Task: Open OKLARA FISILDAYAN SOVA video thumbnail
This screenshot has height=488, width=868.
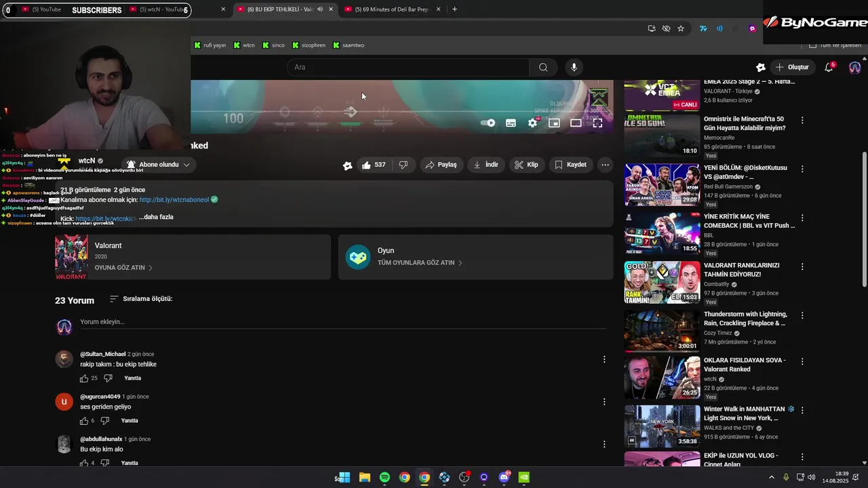Action: [x=662, y=378]
